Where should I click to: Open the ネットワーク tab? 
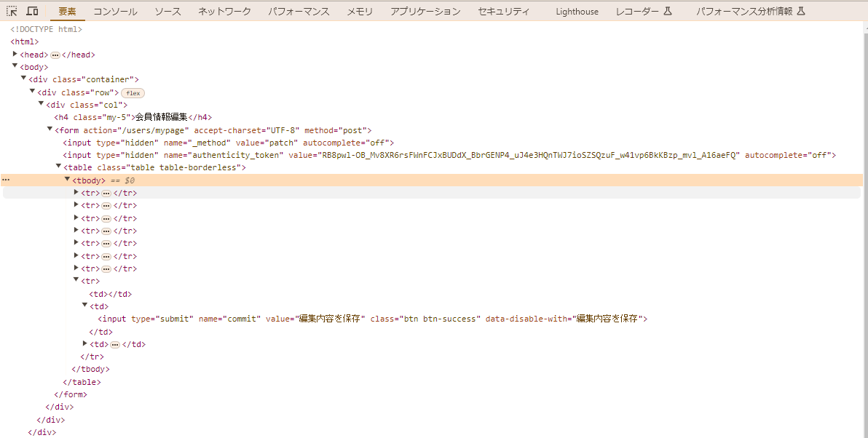click(x=224, y=11)
